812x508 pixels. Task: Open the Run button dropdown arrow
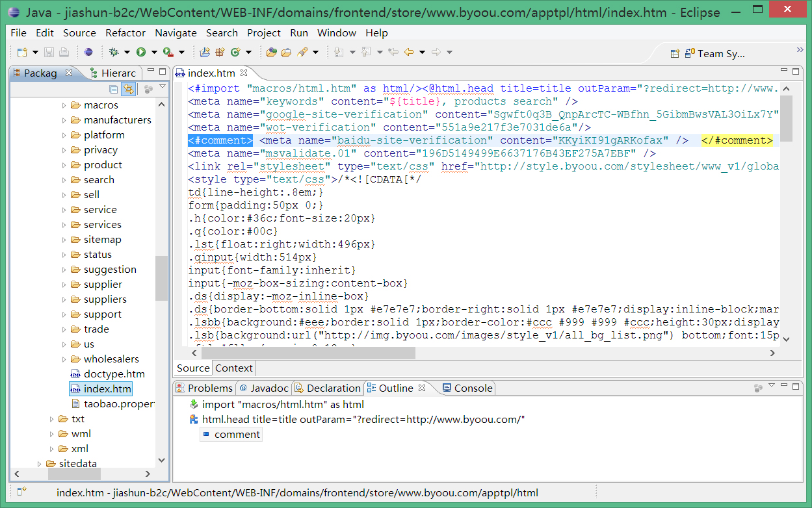coord(154,52)
